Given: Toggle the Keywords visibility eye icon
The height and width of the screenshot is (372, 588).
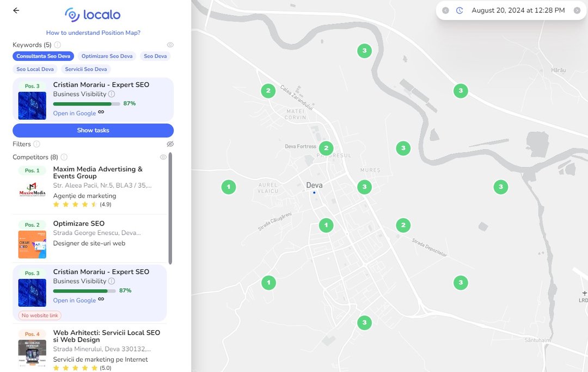Looking at the screenshot, I should pyautogui.click(x=170, y=45).
